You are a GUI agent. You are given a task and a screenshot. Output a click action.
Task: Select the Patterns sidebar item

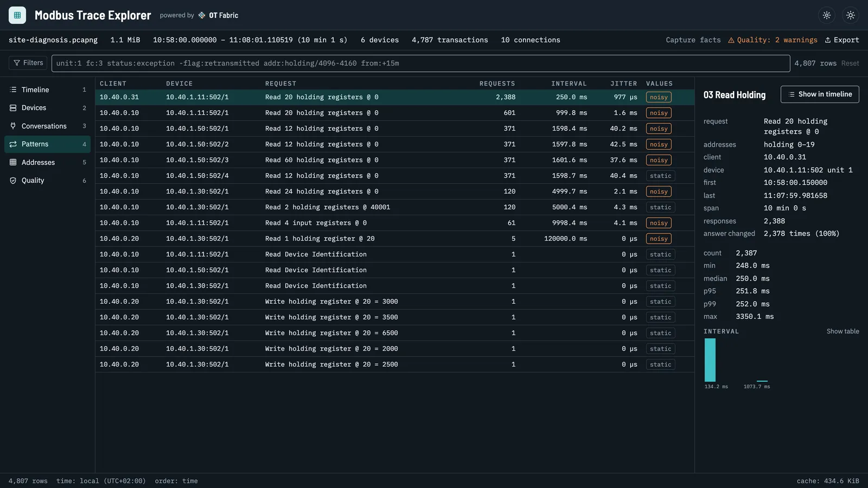click(x=47, y=144)
